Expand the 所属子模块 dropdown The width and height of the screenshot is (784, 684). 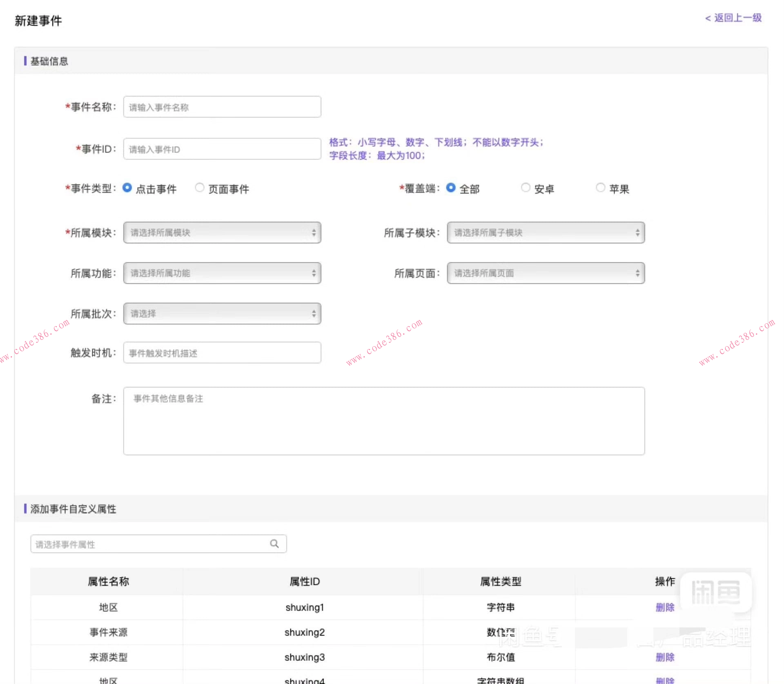point(546,233)
